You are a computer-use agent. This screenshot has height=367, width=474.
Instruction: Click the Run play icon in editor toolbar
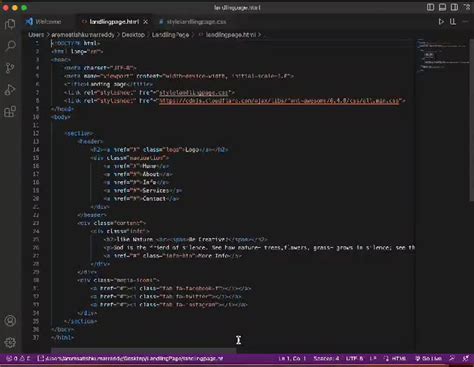click(441, 22)
